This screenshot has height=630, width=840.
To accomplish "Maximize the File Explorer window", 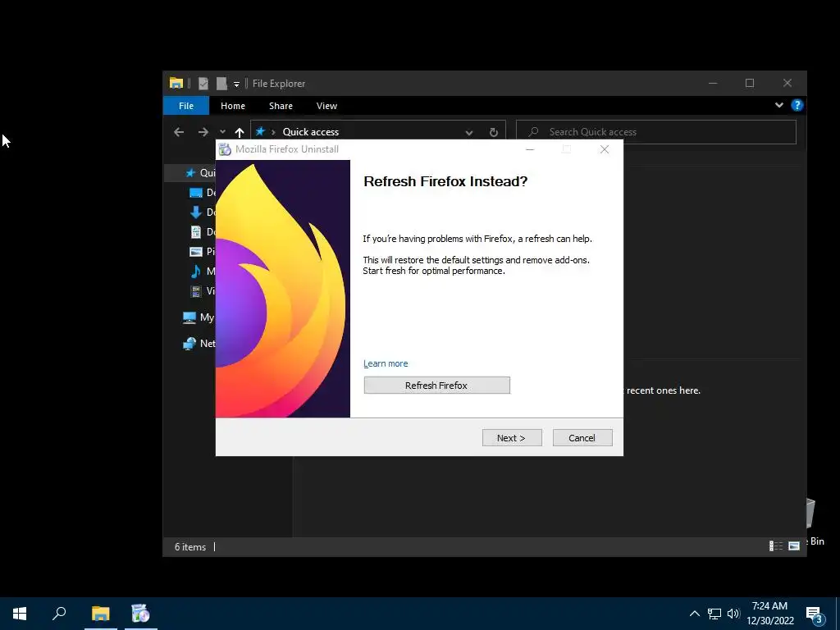I will (750, 83).
